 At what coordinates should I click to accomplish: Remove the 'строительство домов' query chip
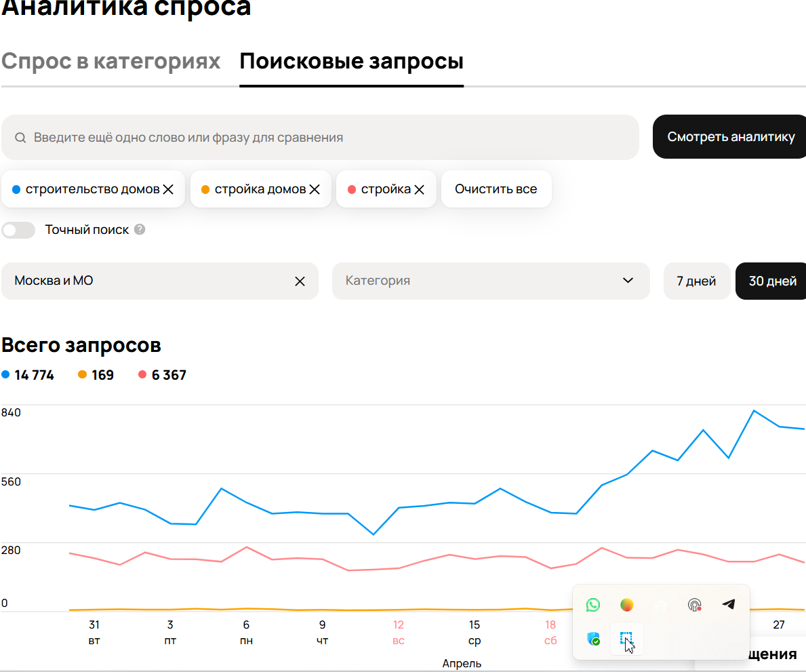(x=169, y=190)
